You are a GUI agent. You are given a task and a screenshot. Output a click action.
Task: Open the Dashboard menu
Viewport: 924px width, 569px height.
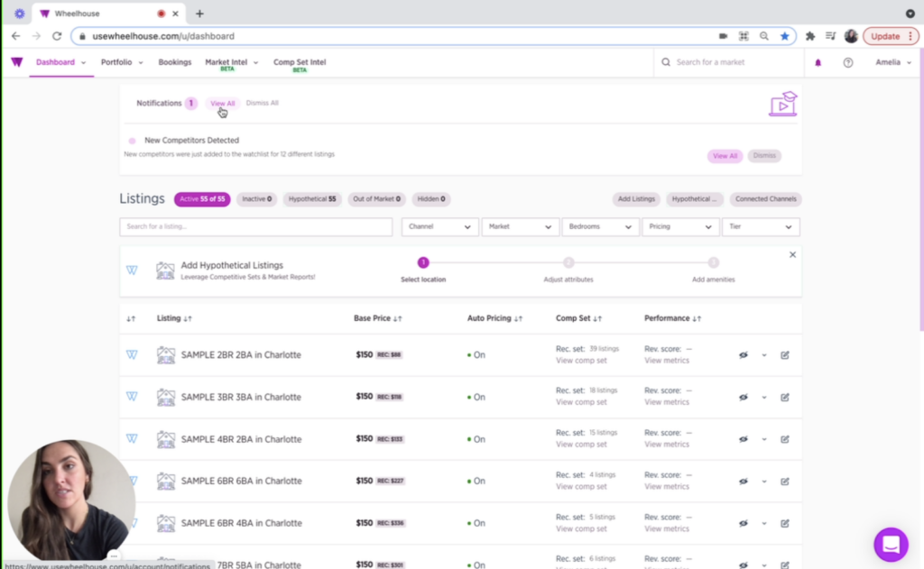point(60,62)
